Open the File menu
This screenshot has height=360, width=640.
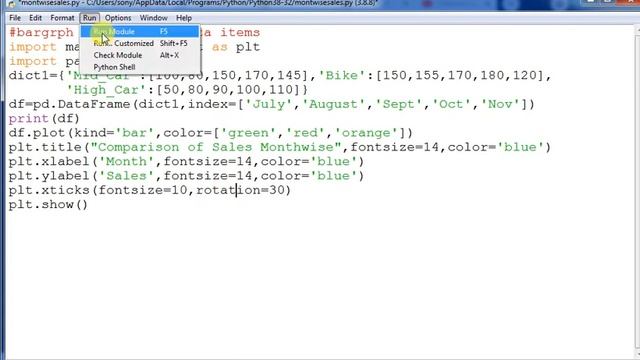click(15, 18)
